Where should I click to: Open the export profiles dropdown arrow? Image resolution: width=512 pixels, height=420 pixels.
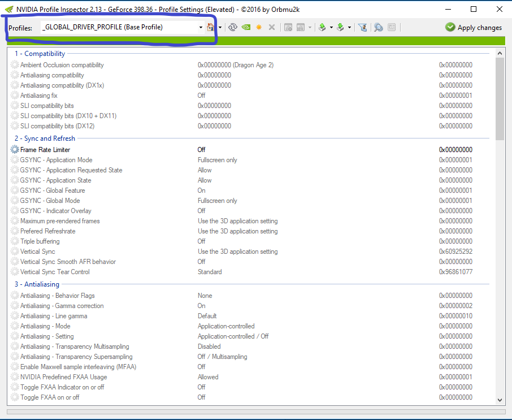[x=331, y=28]
